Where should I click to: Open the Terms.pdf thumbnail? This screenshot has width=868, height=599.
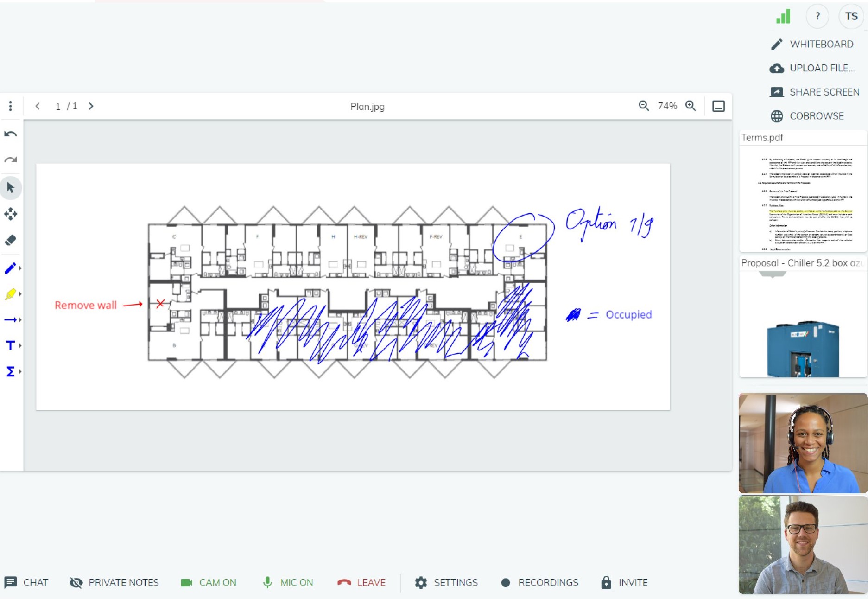(803, 191)
